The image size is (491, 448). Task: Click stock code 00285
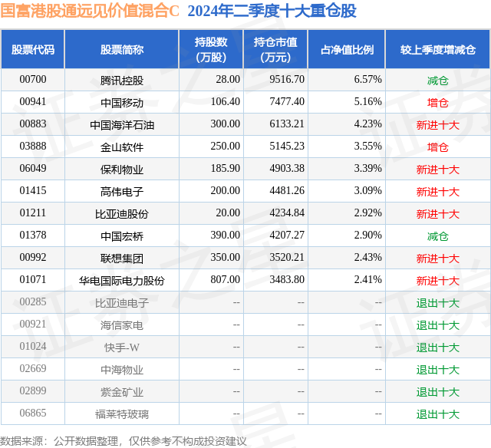[x=33, y=301]
